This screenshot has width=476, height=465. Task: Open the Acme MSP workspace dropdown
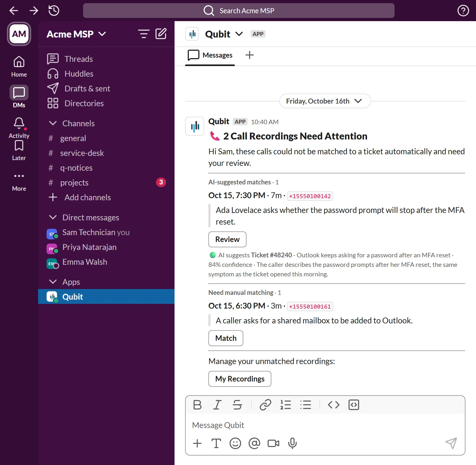(76, 34)
